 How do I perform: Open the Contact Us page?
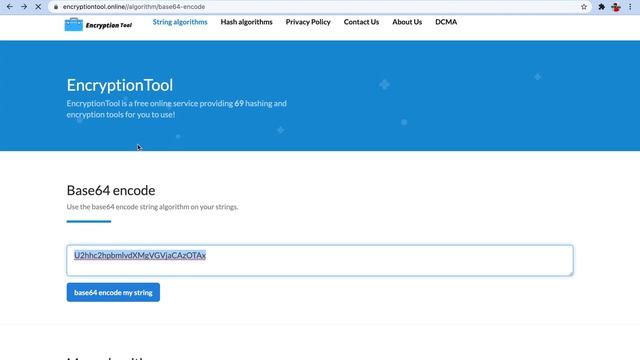[x=361, y=22]
